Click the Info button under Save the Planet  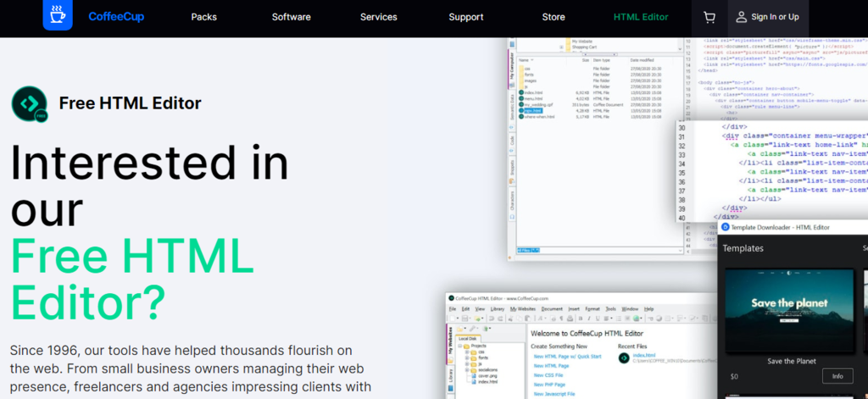click(837, 376)
